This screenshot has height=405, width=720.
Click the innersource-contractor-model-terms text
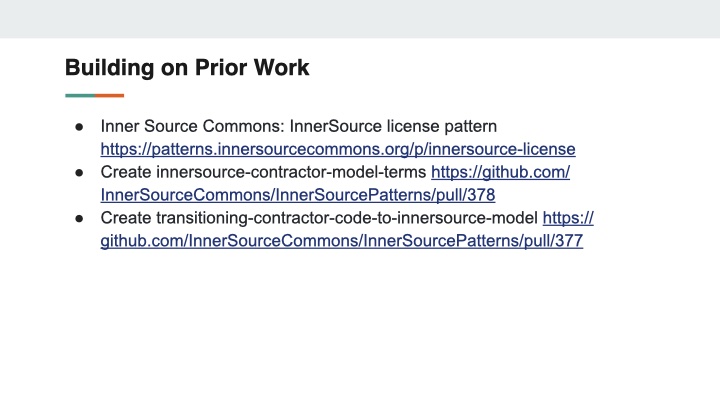291,172
